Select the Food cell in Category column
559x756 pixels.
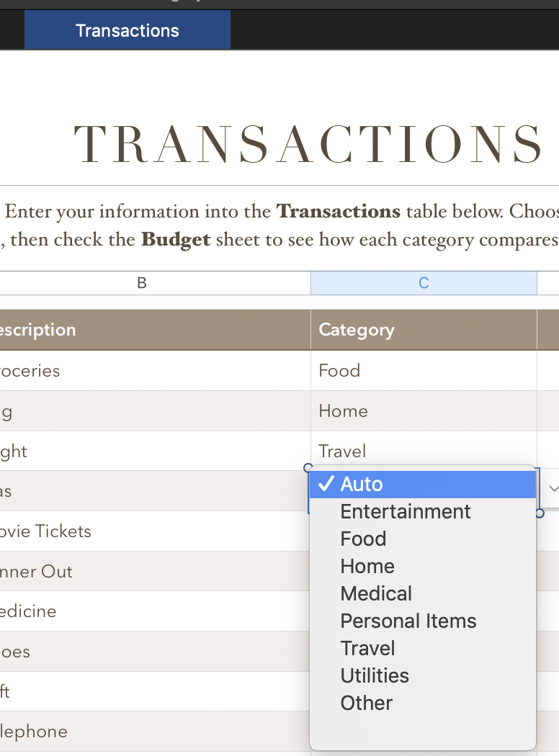[424, 371]
